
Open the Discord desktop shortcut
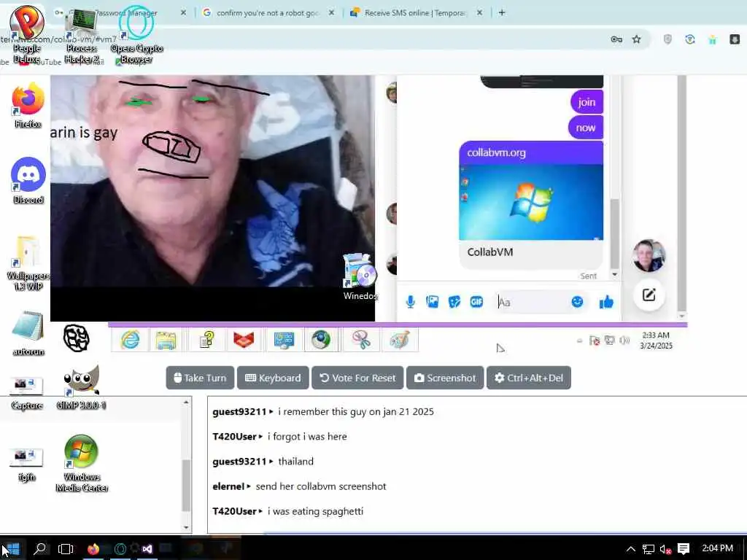(28, 181)
